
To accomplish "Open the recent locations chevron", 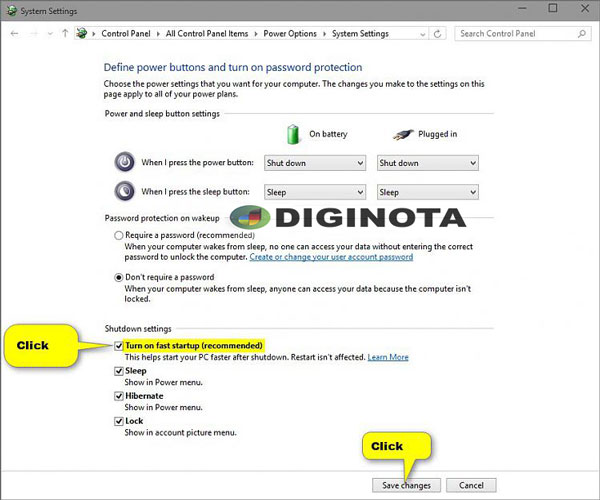I will tap(50, 34).
